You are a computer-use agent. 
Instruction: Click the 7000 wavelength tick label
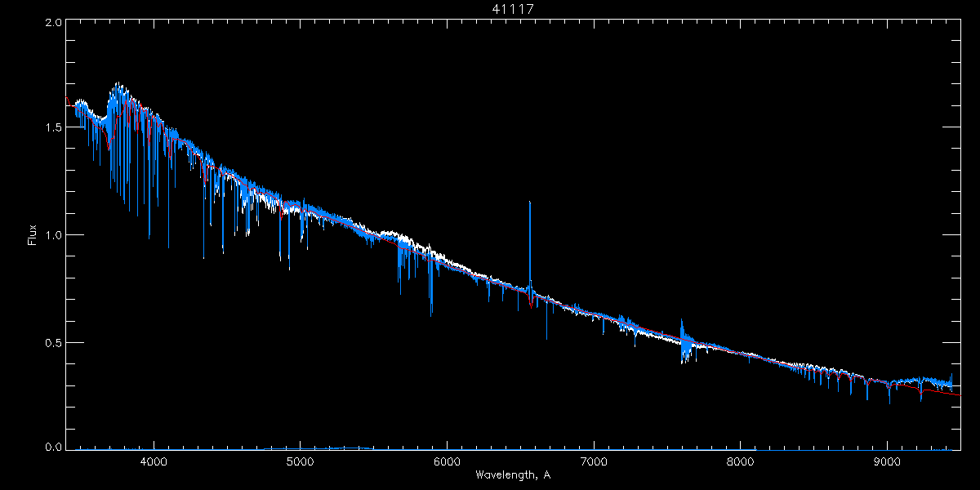(594, 461)
